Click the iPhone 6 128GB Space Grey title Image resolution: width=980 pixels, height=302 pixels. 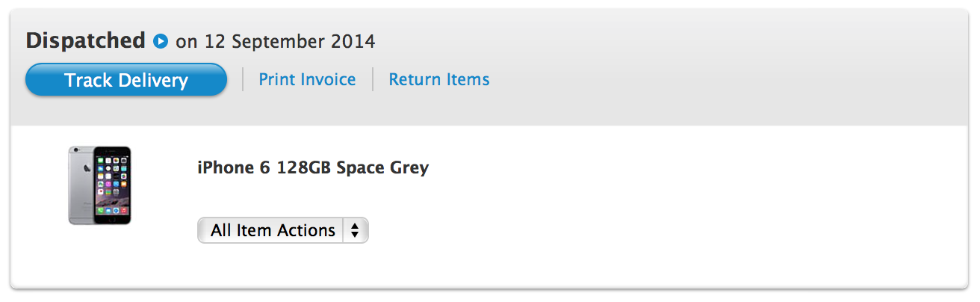tap(313, 167)
